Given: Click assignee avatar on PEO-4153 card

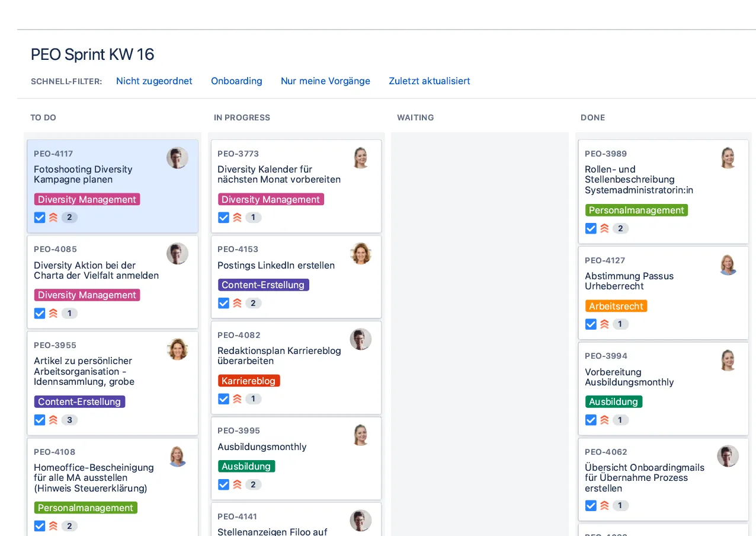Looking at the screenshot, I should 361,254.
